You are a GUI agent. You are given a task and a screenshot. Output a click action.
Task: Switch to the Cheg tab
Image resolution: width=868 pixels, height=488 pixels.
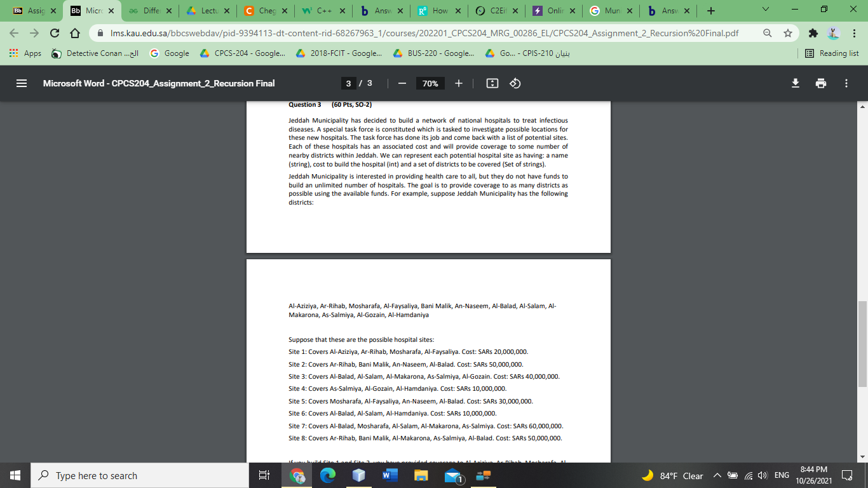(265, 11)
